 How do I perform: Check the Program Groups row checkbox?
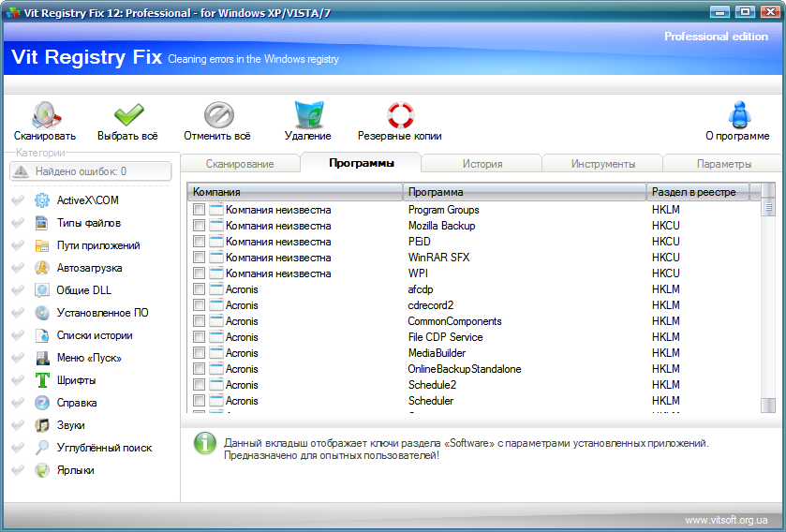click(199, 210)
